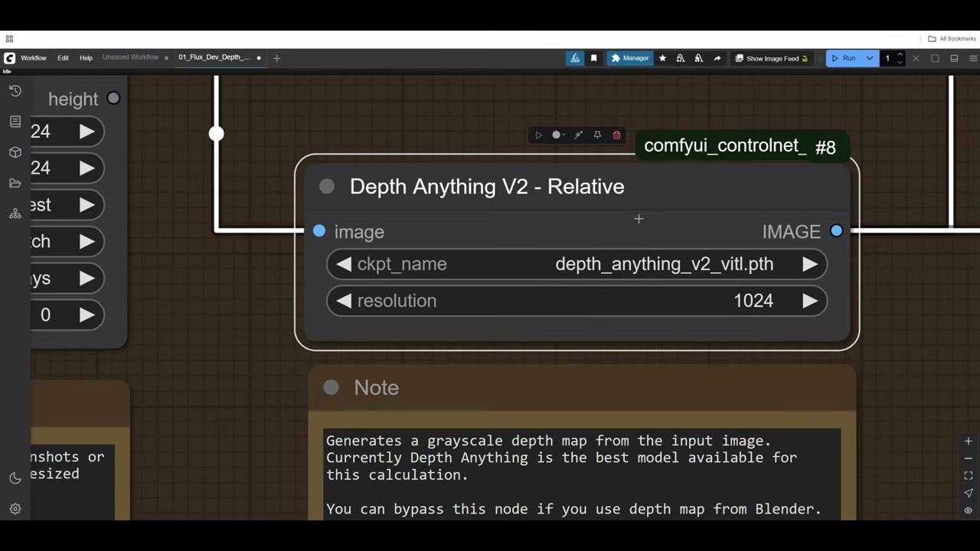Click the image input connector dot

(319, 231)
